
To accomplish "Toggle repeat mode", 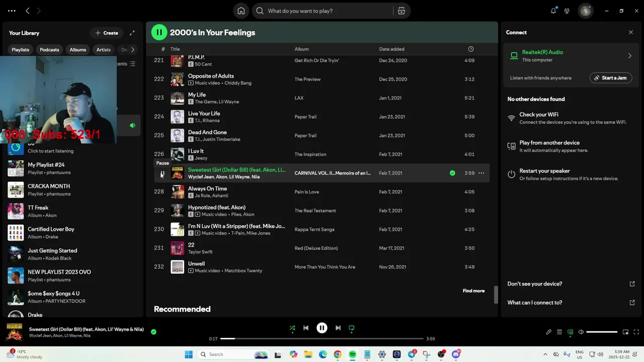I will (352, 328).
